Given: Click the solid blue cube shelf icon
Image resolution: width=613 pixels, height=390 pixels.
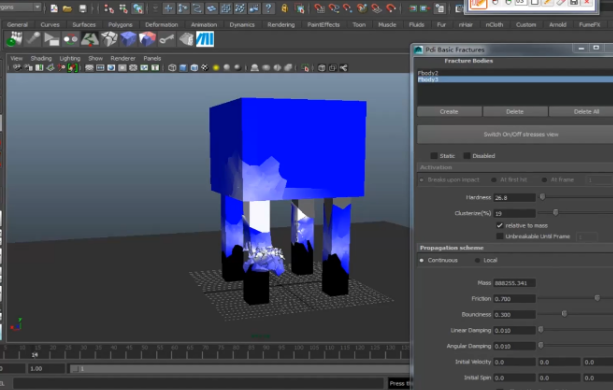Looking at the screenshot, I should pyautogui.click(x=128, y=39).
